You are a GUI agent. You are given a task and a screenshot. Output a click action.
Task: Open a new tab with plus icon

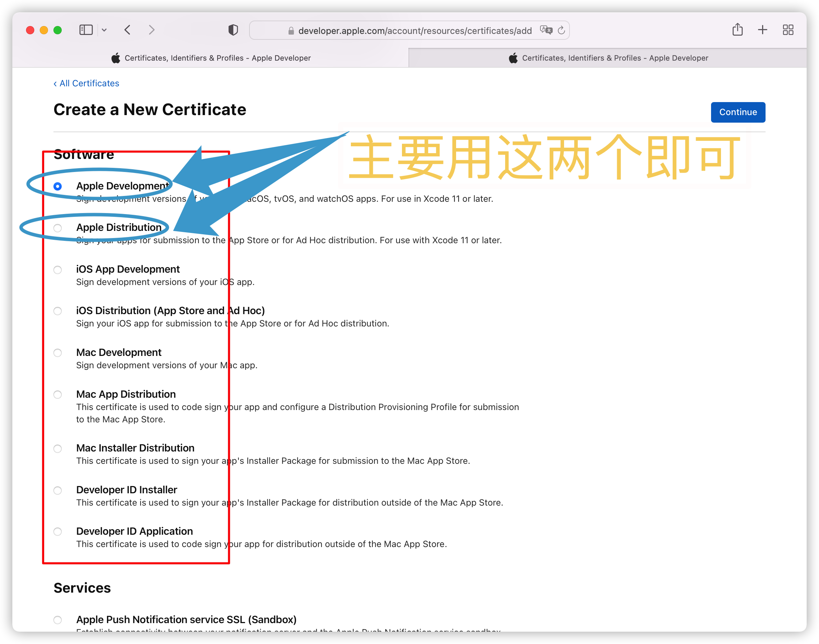coord(762,30)
